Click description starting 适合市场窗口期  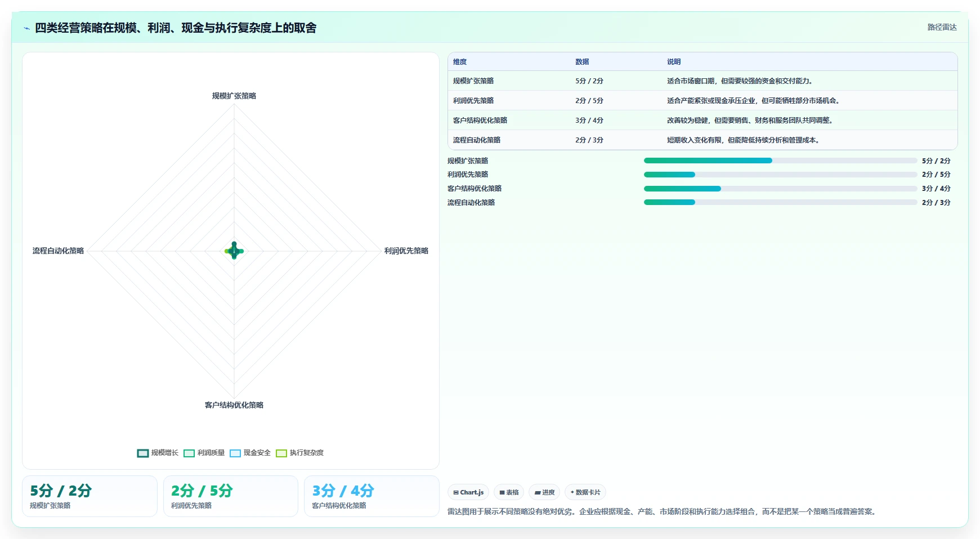point(741,81)
